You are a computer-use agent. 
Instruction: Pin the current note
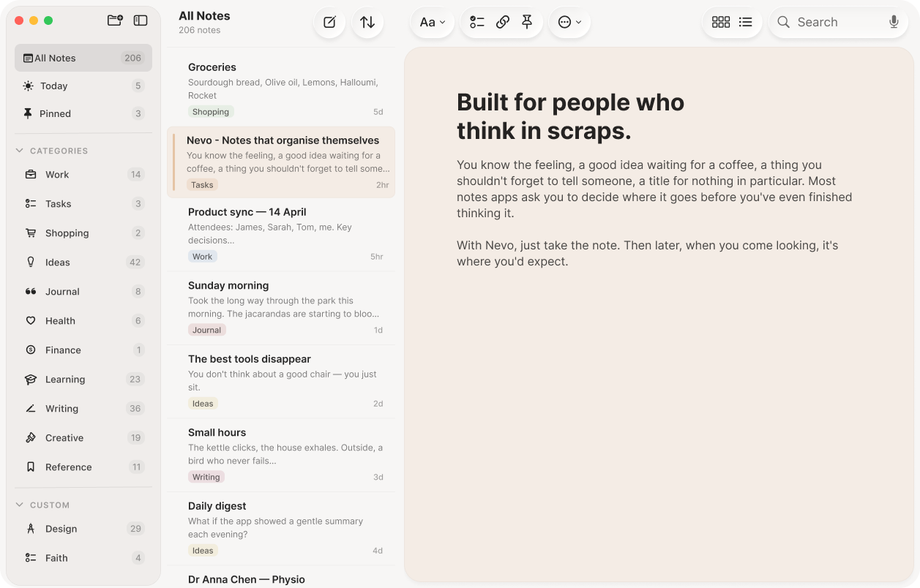[526, 22]
